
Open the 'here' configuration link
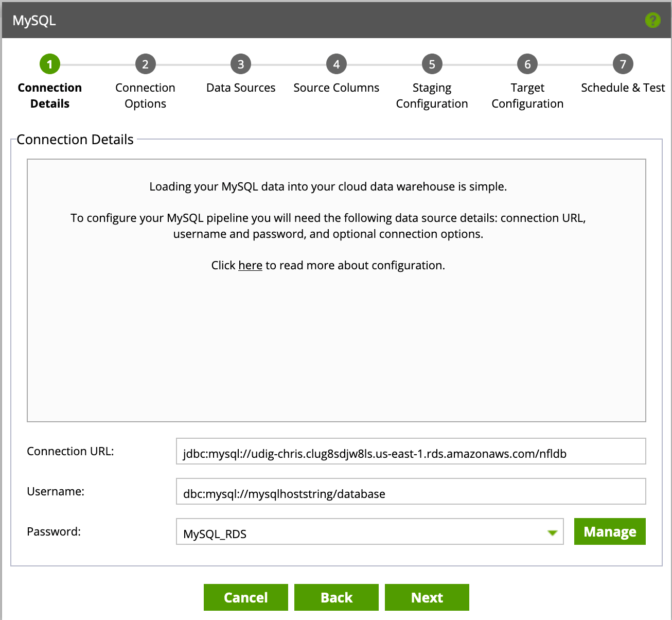(251, 265)
